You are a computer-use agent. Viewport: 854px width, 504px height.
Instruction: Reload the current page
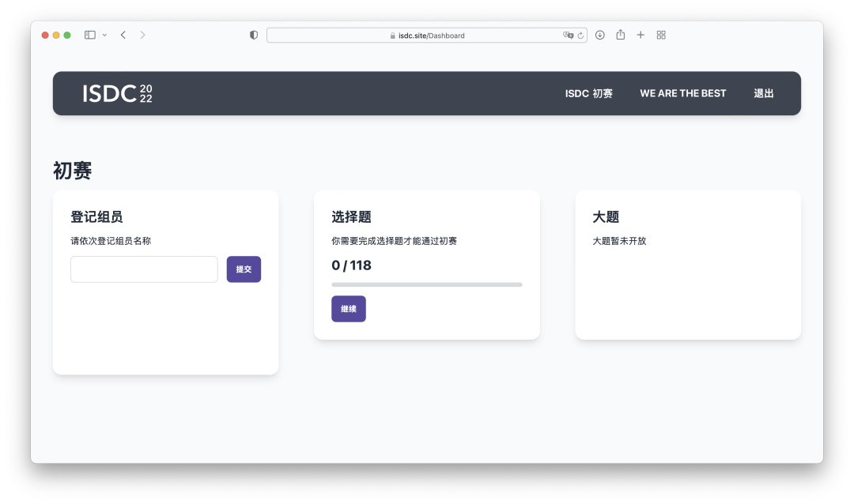[x=580, y=36]
